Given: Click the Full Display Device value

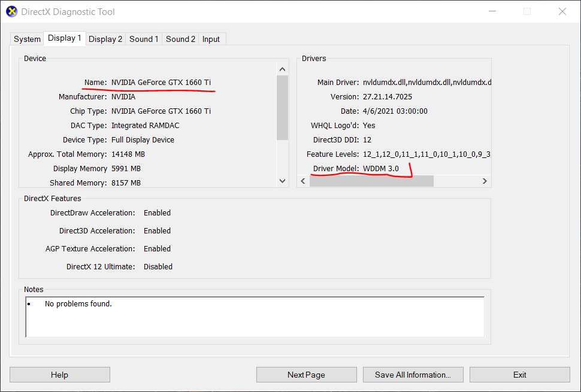Looking at the screenshot, I should pyautogui.click(x=143, y=140).
